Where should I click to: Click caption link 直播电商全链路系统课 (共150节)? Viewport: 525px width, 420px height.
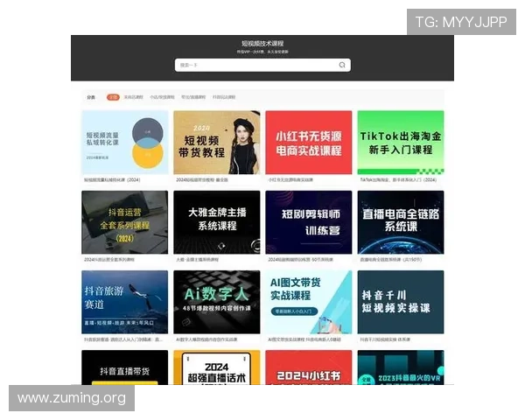pyautogui.click(x=391, y=260)
